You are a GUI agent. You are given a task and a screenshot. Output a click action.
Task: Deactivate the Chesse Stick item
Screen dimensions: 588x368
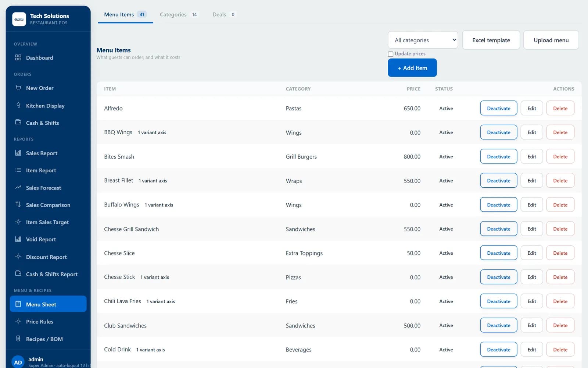(x=499, y=277)
